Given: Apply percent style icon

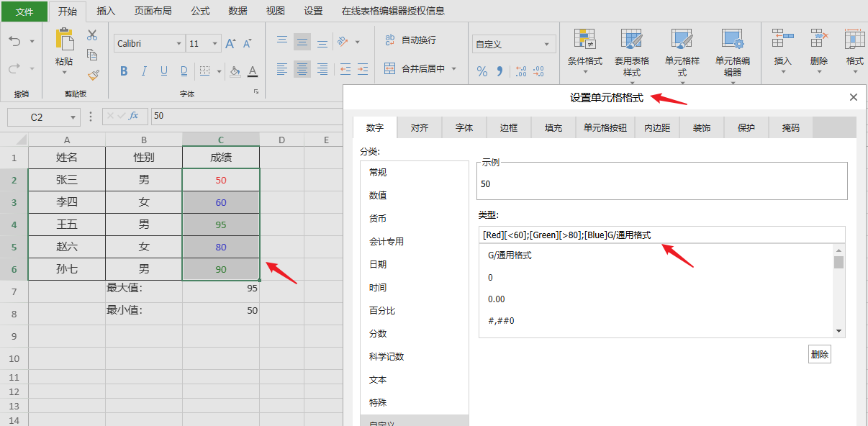Looking at the screenshot, I should (x=482, y=71).
